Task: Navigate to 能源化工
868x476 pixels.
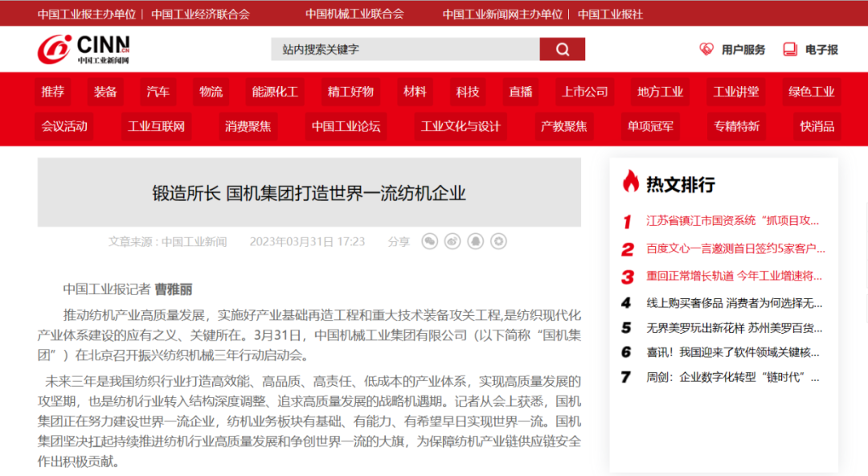Action: (x=275, y=92)
